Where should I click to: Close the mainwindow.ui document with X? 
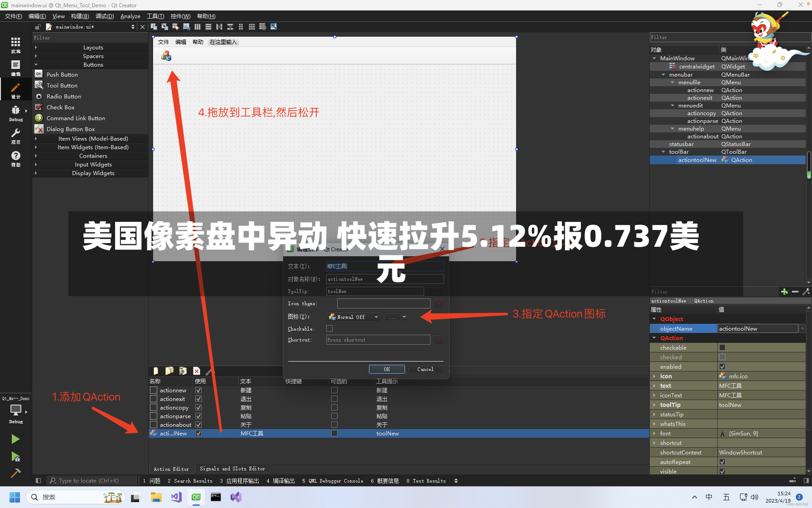(x=143, y=27)
